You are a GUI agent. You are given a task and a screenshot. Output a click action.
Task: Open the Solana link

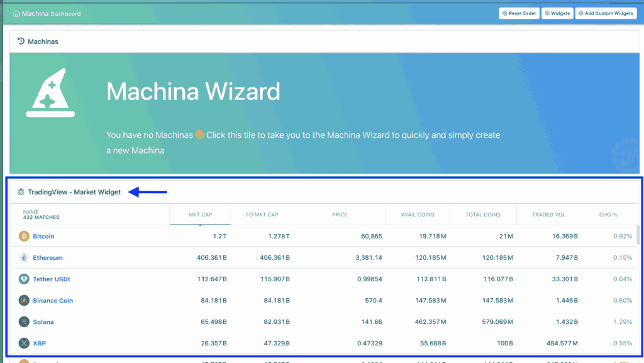[43, 321]
